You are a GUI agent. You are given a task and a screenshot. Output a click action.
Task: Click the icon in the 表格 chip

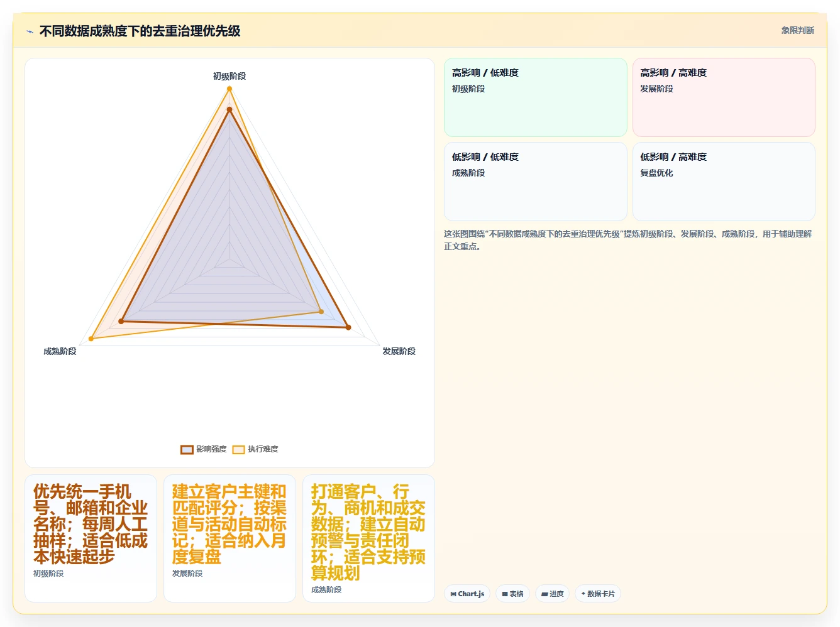pos(505,594)
